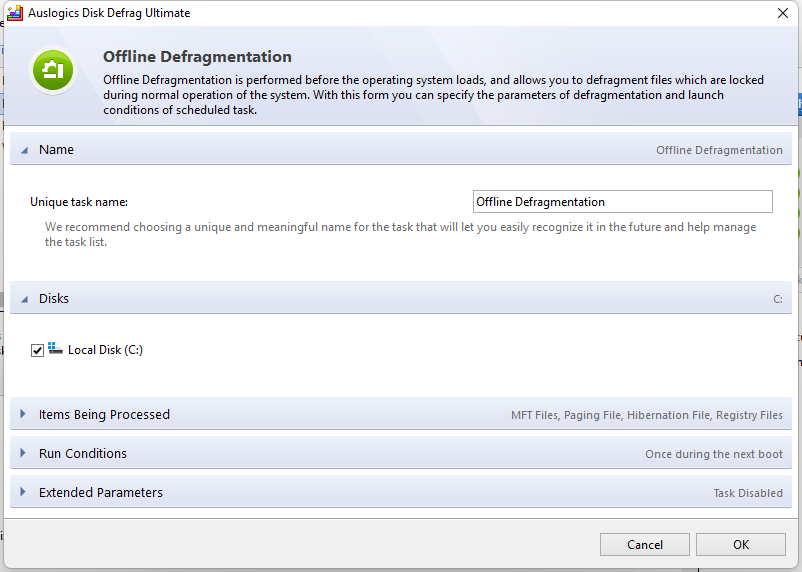Expand the Extended Parameters arrow
802x572 pixels.
(23, 493)
